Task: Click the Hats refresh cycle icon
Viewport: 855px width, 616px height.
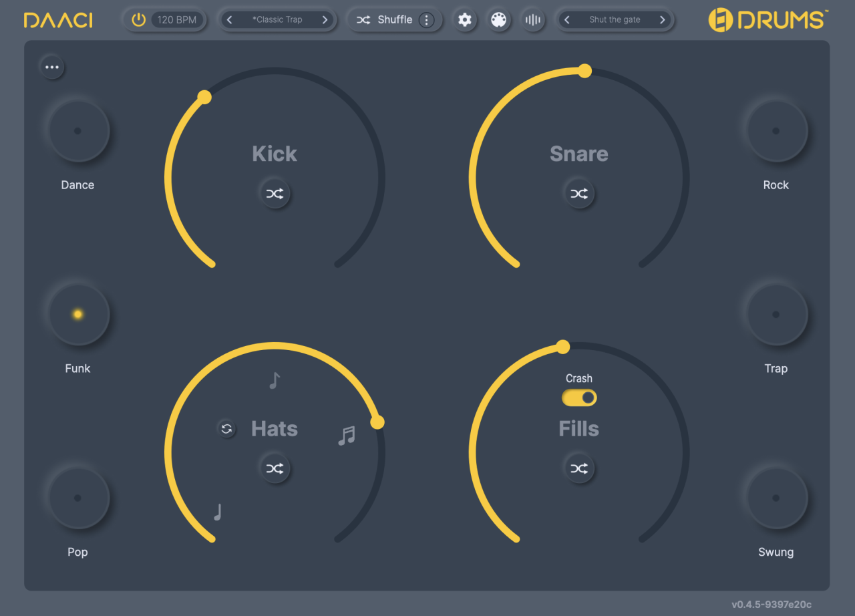Action: pos(226,429)
